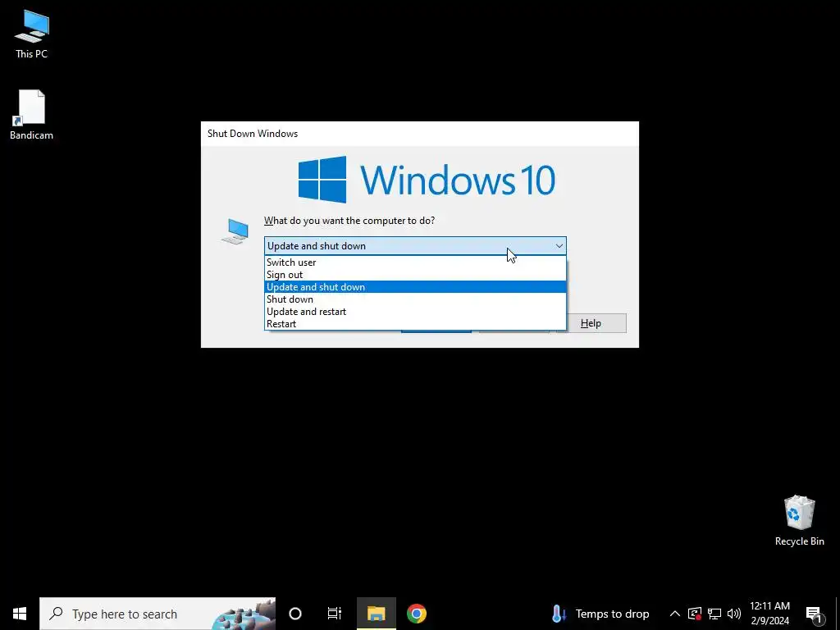
Task: Select the Restart option in the list
Action: (415, 324)
